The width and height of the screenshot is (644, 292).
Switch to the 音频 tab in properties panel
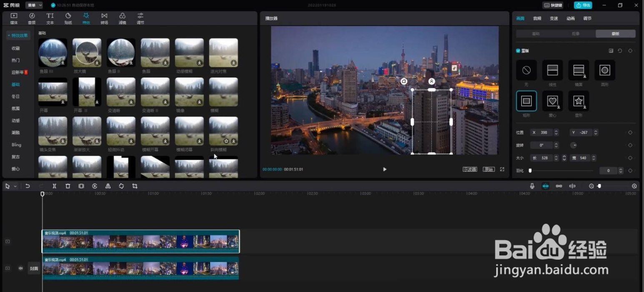[x=537, y=18]
